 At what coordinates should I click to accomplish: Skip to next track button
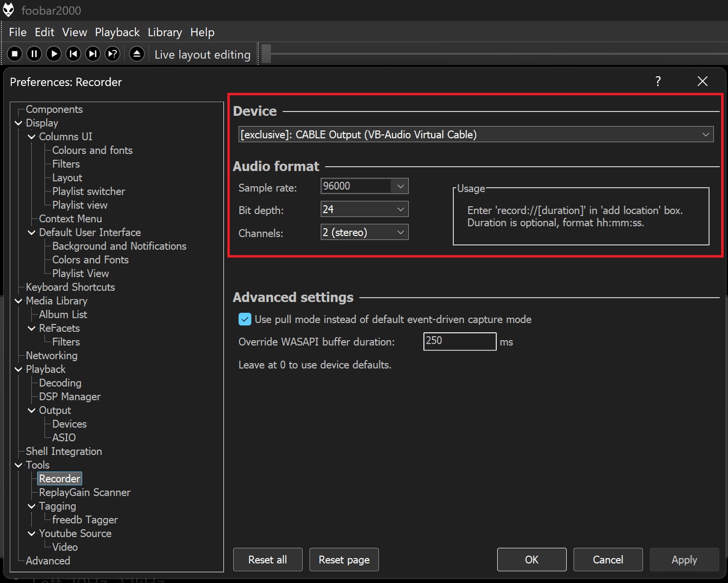pos(93,54)
